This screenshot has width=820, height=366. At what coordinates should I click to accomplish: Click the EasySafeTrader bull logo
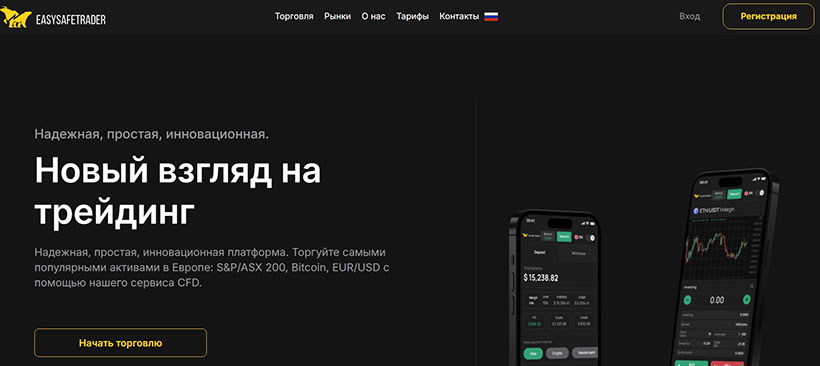coord(16,17)
